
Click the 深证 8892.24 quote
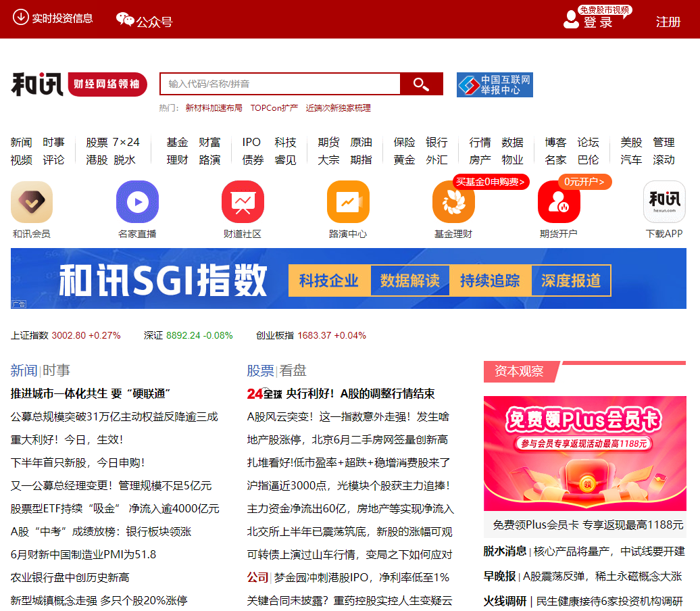pyautogui.click(x=188, y=335)
